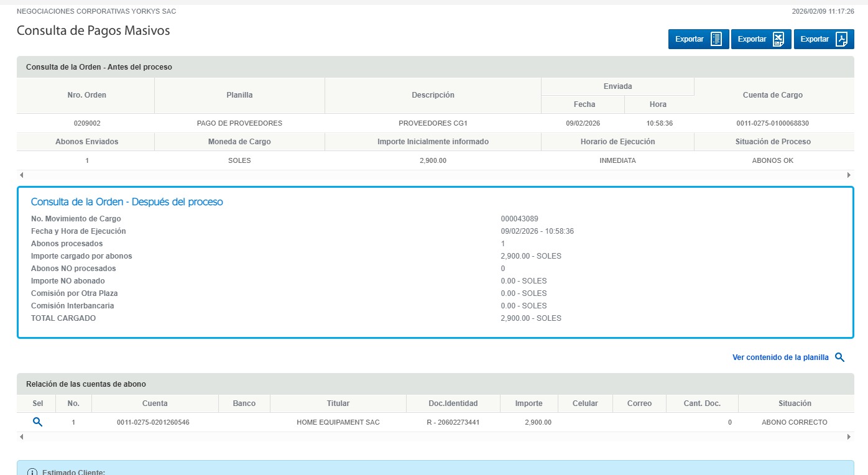Click the Nro. Orden column header
Image resolution: width=868 pixels, height=475 pixels.
click(x=86, y=95)
